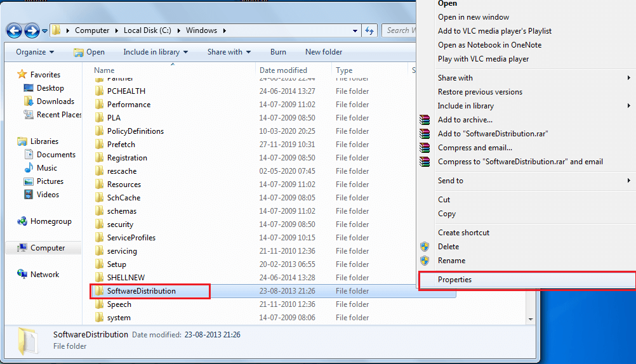Sort files by Date modified column header
Viewport: 636px width, 364px height.
click(283, 70)
